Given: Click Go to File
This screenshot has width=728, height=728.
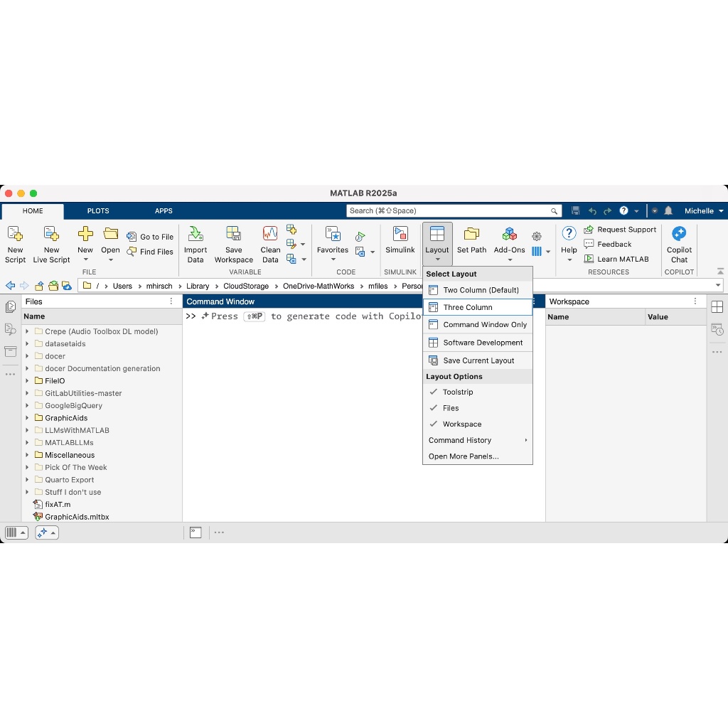Looking at the screenshot, I should (150, 237).
